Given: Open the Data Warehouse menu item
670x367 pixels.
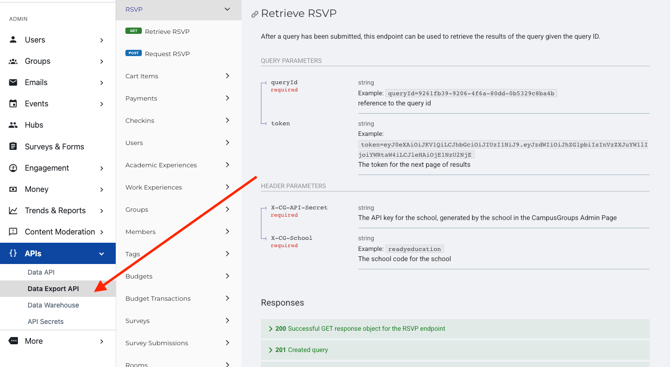Looking at the screenshot, I should pos(53,305).
